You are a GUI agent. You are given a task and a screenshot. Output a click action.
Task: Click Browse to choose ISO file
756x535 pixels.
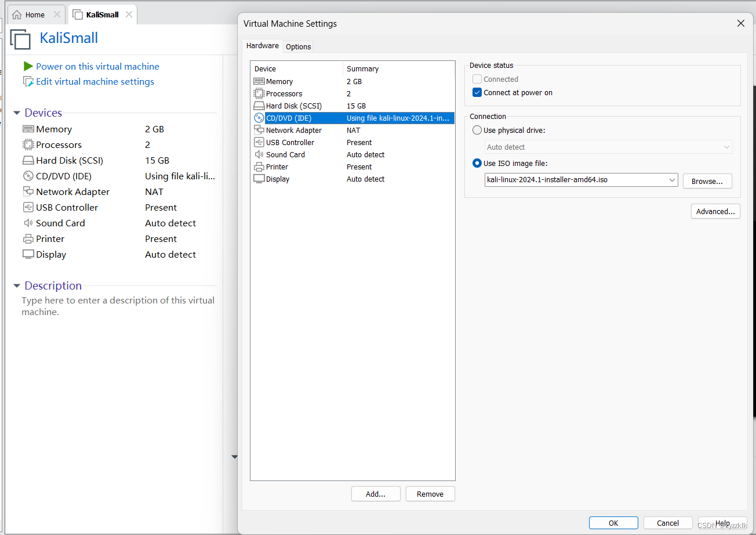pyautogui.click(x=707, y=181)
